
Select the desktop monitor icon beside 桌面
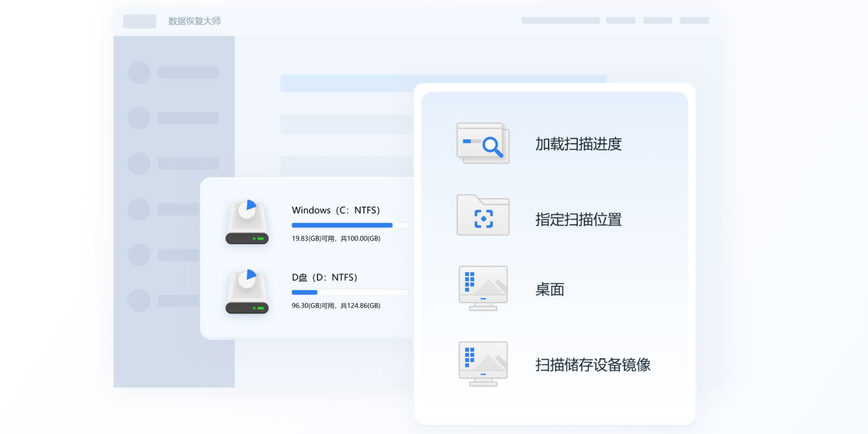[x=483, y=288]
